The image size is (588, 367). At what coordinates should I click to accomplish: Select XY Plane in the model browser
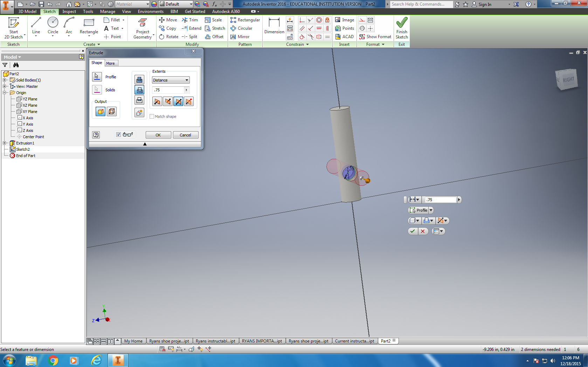pyautogui.click(x=30, y=112)
